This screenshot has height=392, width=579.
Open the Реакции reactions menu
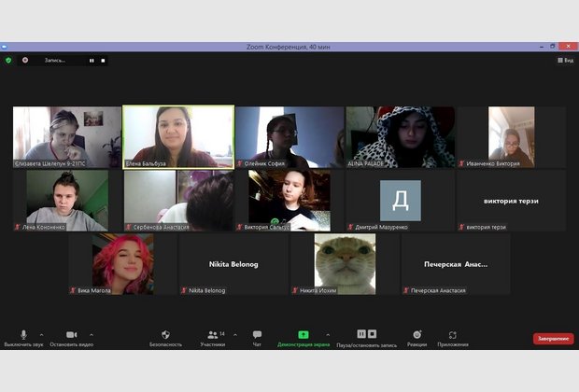pos(417,338)
